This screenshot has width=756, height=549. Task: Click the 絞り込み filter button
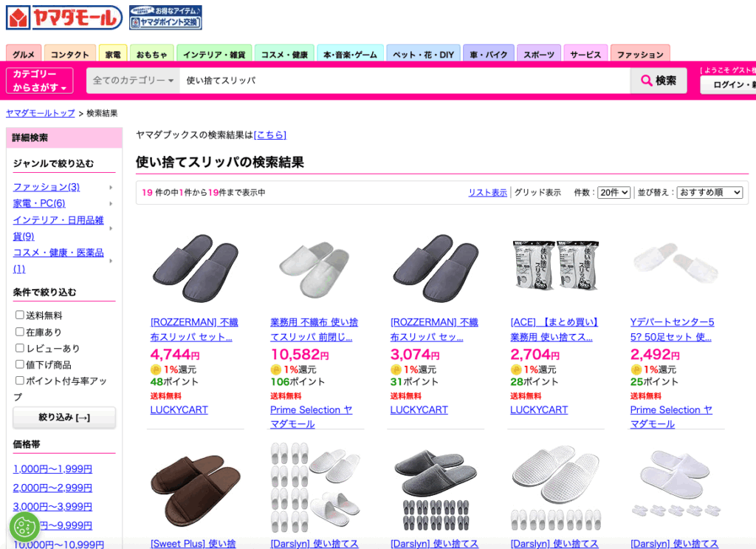(x=64, y=417)
